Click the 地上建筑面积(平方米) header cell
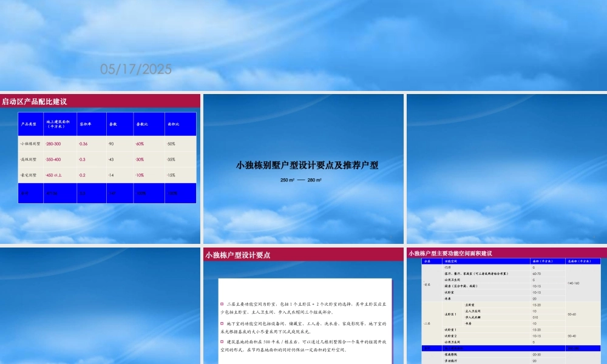This screenshot has width=607, height=364. click(x=59, y=124)
